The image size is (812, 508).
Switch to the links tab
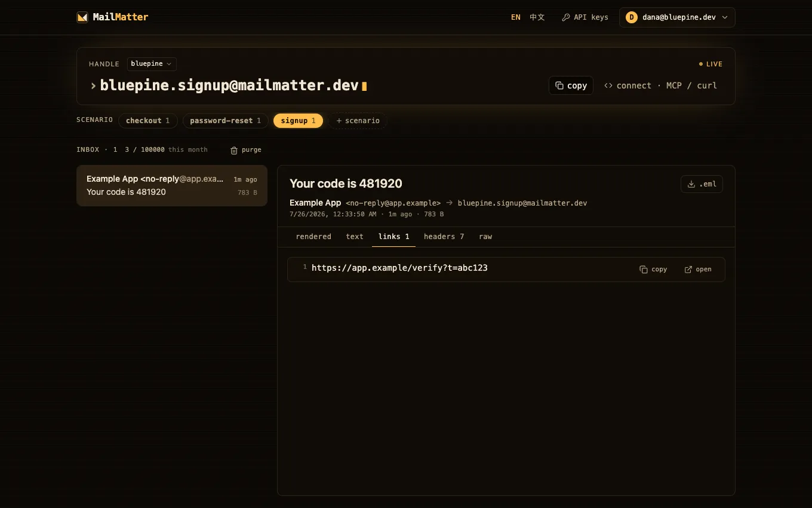(x=393, y=237)
